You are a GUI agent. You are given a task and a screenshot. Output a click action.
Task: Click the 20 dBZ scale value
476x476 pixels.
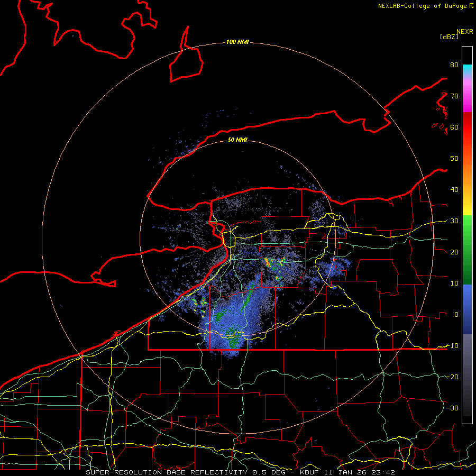454,252
